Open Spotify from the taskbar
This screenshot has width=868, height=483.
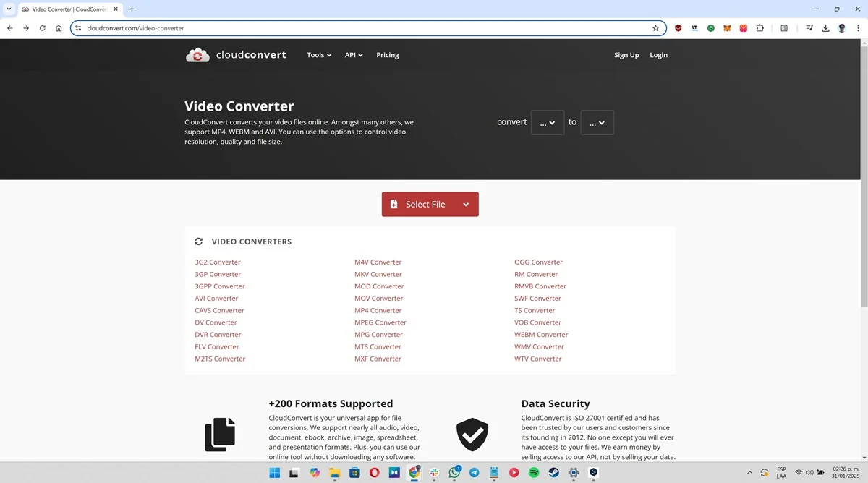point(533,472)
